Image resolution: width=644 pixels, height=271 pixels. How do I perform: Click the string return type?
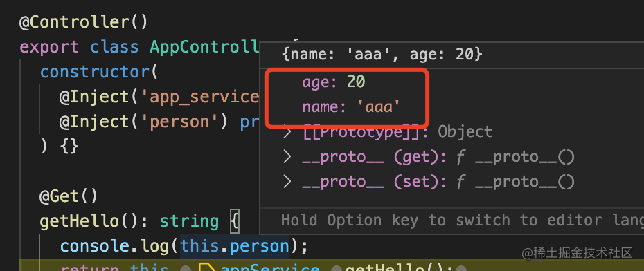pyautogui.click(x=189, y=222)
